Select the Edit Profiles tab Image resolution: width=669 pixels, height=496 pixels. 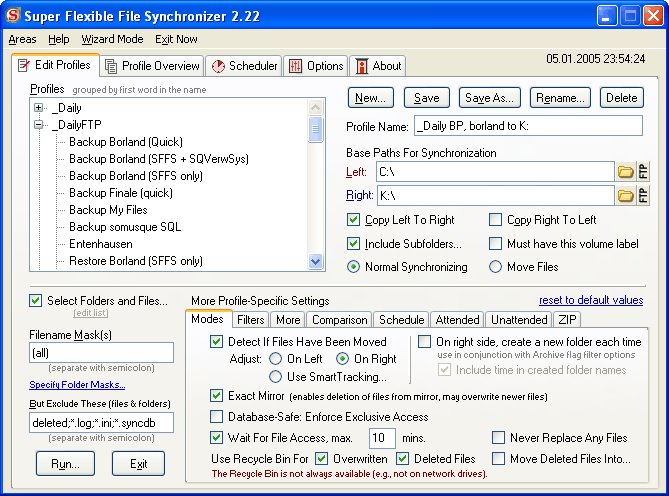(55, 65)
